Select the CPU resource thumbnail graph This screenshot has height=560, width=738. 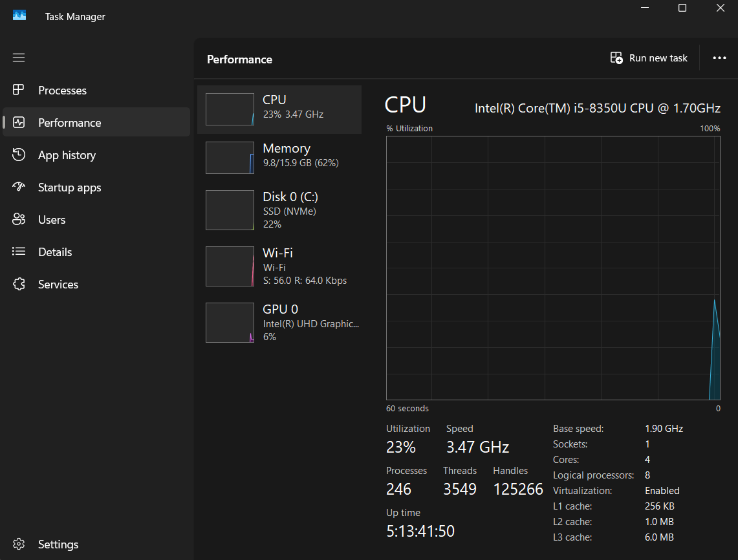tap(230, 109)
